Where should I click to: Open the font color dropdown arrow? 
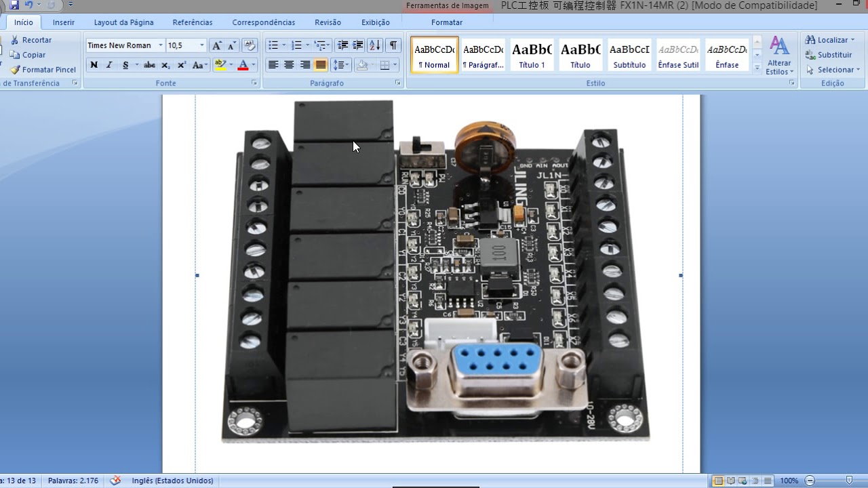coord(254,65)
